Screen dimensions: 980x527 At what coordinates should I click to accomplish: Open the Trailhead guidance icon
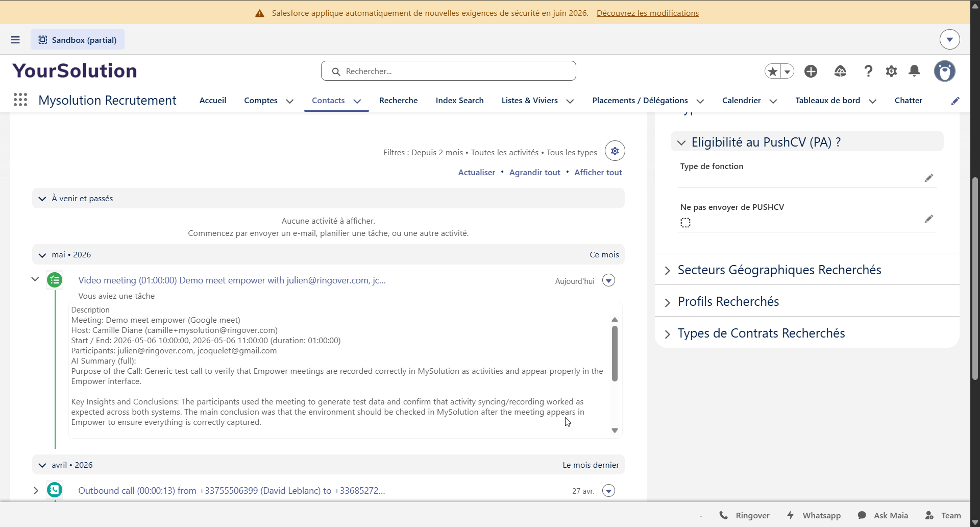(x=840, y=71)
